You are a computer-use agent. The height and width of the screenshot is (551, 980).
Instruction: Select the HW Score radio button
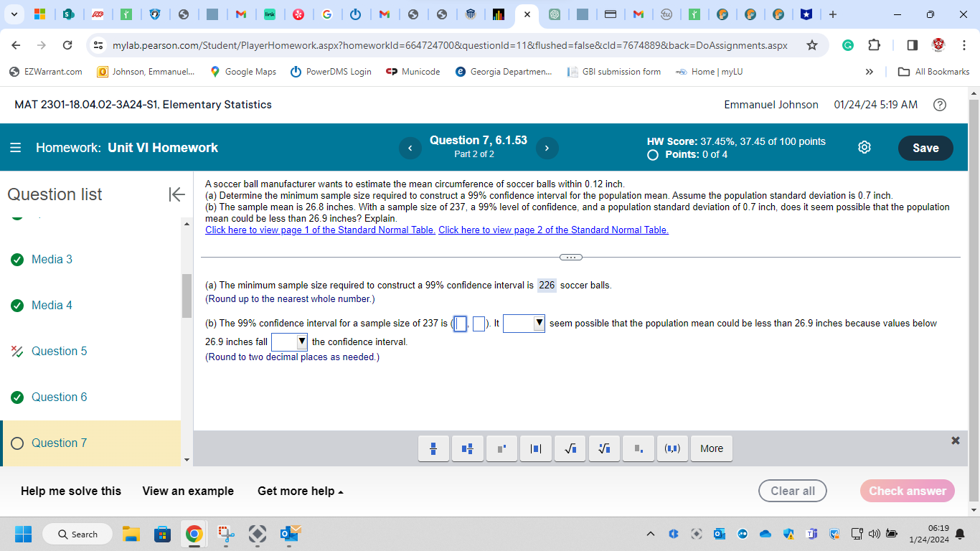coord(652,154)
